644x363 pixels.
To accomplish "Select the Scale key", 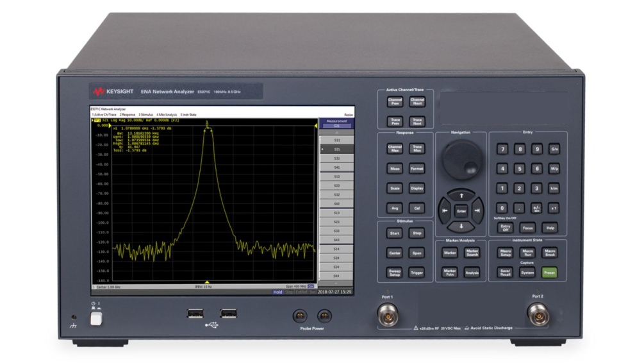I will (395, 189).
